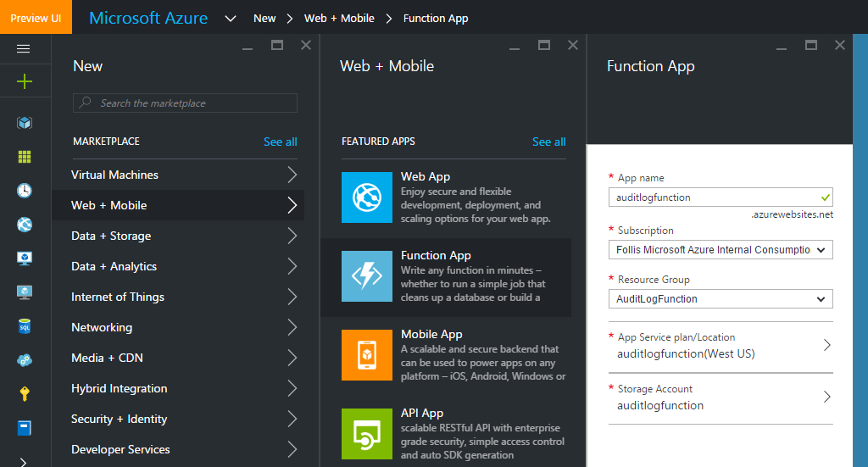Viewport: 868px width, 467px height.
Task: Select the Mobile App title
Action: click(x=431, y=334)
